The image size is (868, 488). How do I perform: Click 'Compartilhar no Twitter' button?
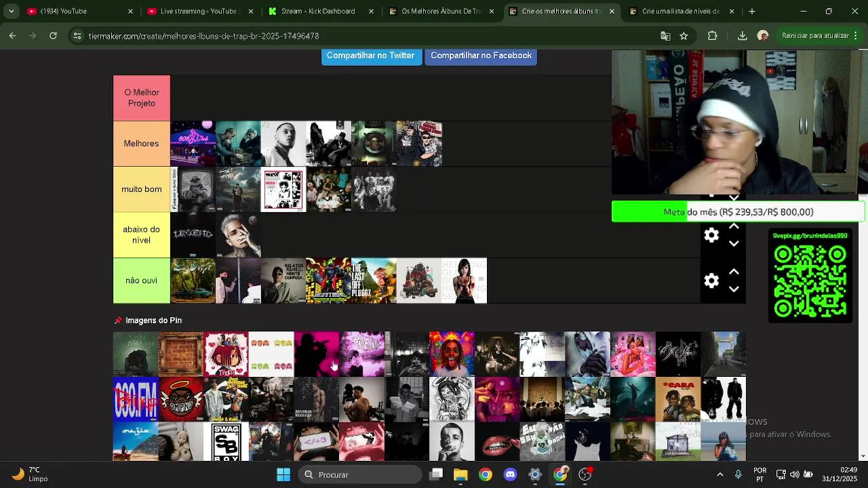(x=371, y=56)
